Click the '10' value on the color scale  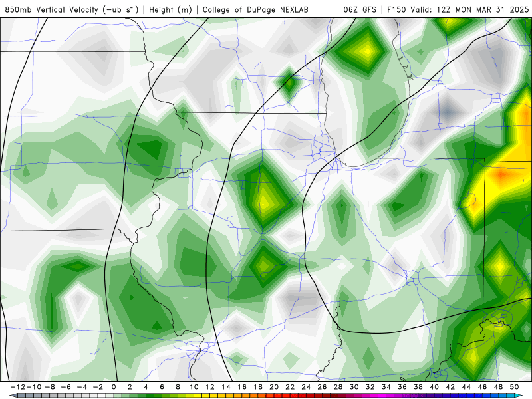[194, 387]
